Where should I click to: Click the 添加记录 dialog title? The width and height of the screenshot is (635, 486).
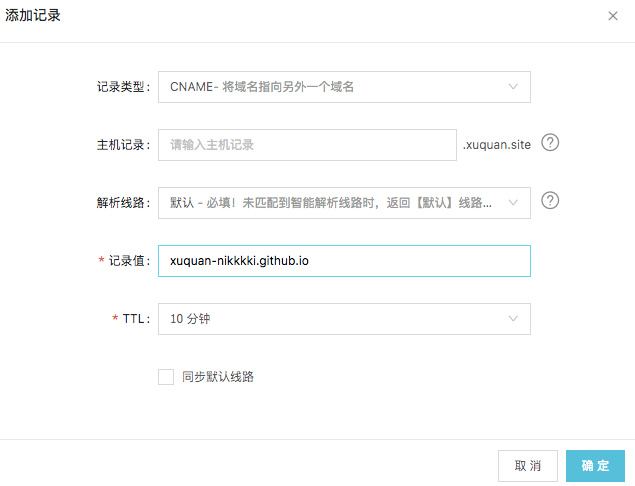(33, 16)
